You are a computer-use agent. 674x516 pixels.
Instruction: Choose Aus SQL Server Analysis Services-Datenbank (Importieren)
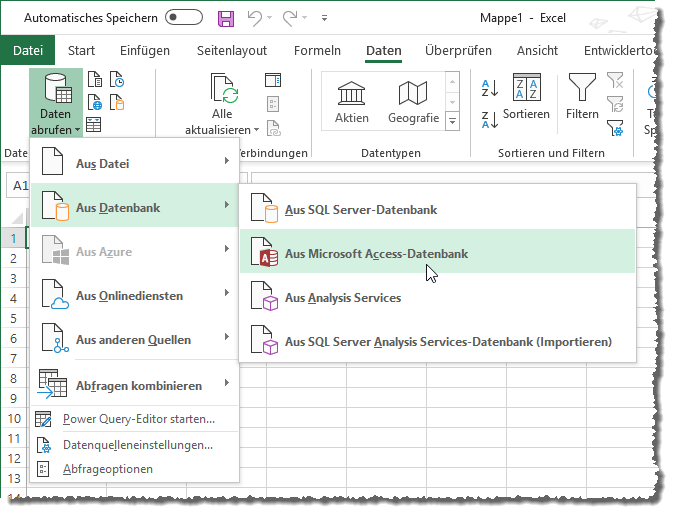click(438, 340)
